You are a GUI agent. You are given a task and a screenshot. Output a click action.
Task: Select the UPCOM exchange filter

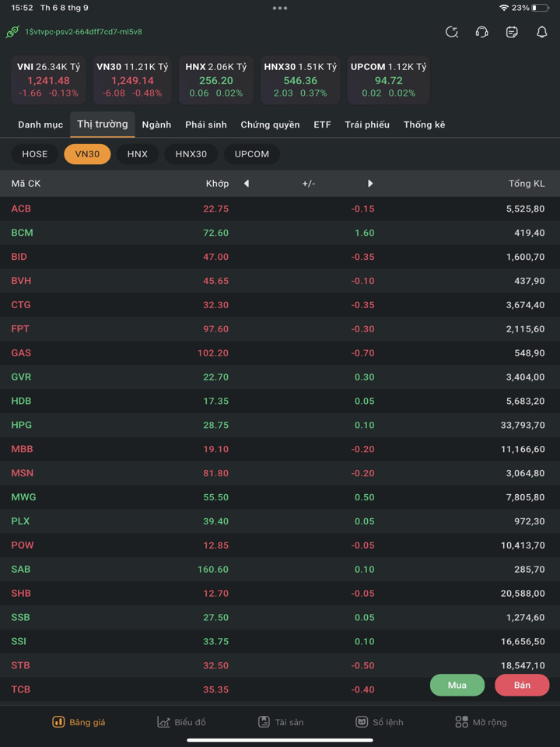tap(252, 154)
